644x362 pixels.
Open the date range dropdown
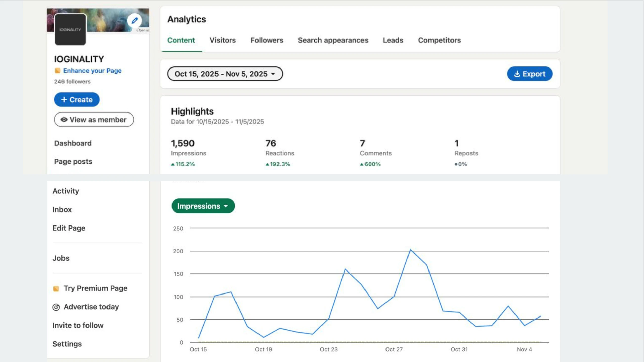225,74
